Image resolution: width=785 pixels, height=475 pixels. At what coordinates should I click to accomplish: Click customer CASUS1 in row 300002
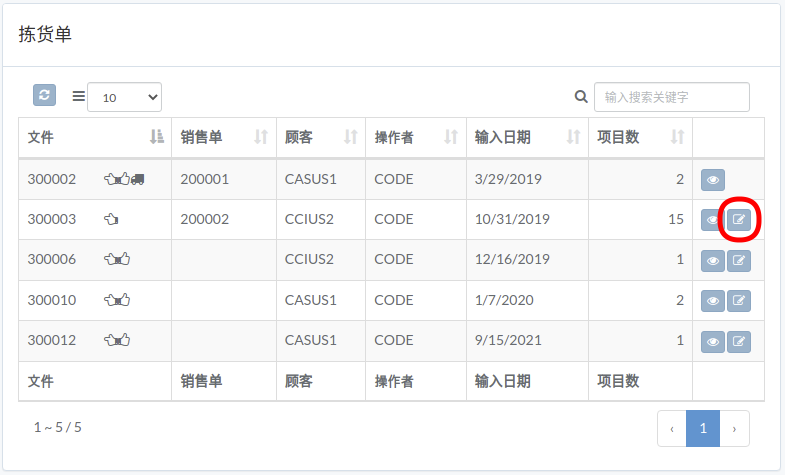coord(311,179)
